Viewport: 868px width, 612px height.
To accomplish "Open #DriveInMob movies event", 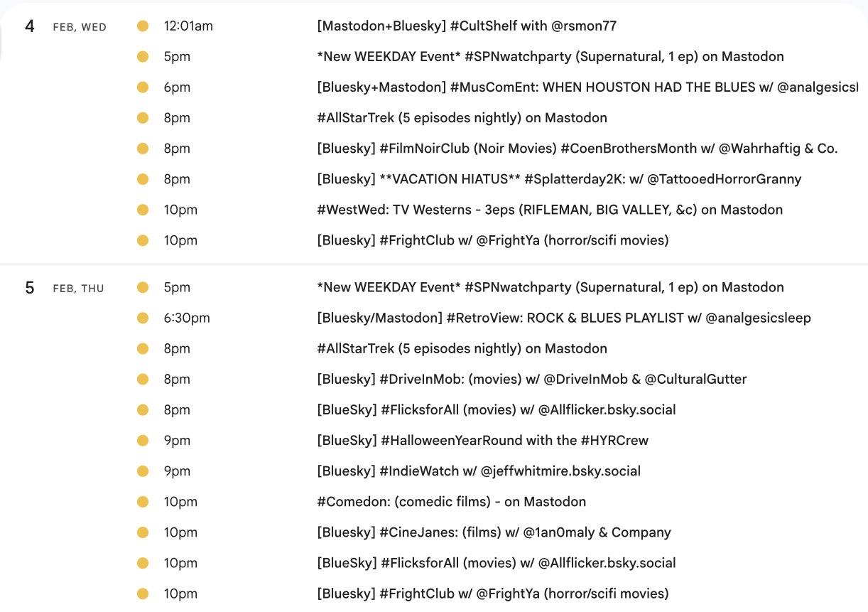I will (x=531, y=379).
